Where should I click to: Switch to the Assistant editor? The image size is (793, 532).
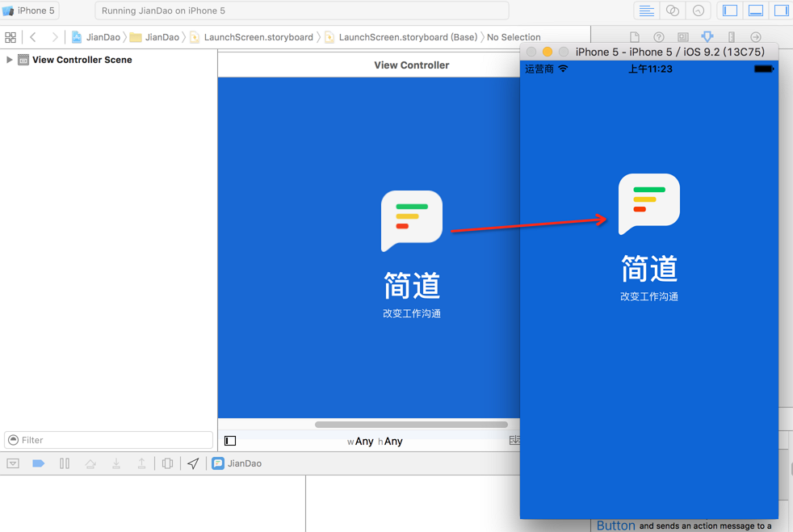(673, 10)
